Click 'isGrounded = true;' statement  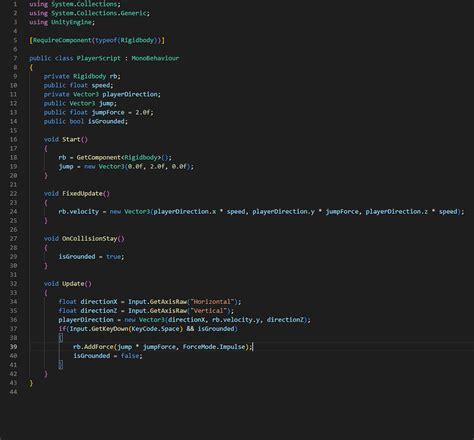(x=91, y=257)
